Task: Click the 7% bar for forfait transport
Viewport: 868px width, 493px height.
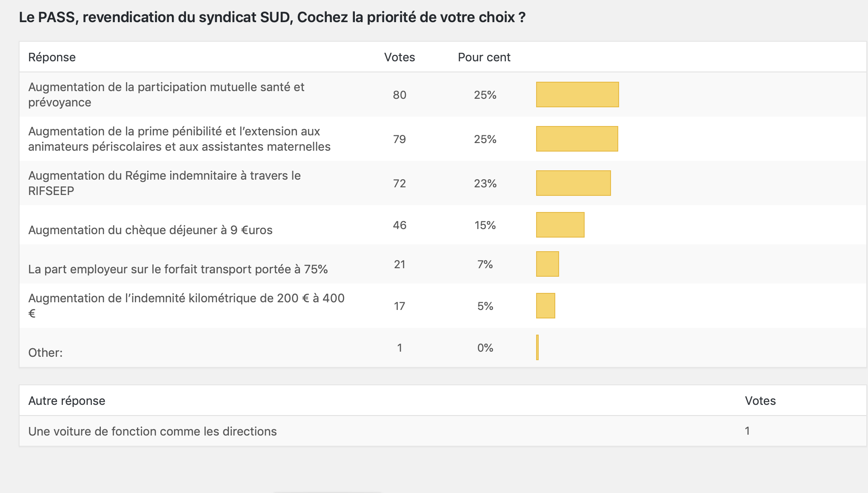Action: [547, 264]
